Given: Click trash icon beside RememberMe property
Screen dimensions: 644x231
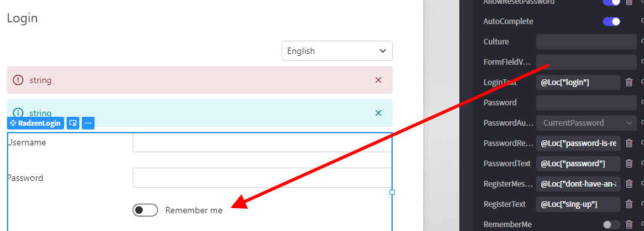Looking at the screenshot, I should pyautogui.click(x=629, y=225).
